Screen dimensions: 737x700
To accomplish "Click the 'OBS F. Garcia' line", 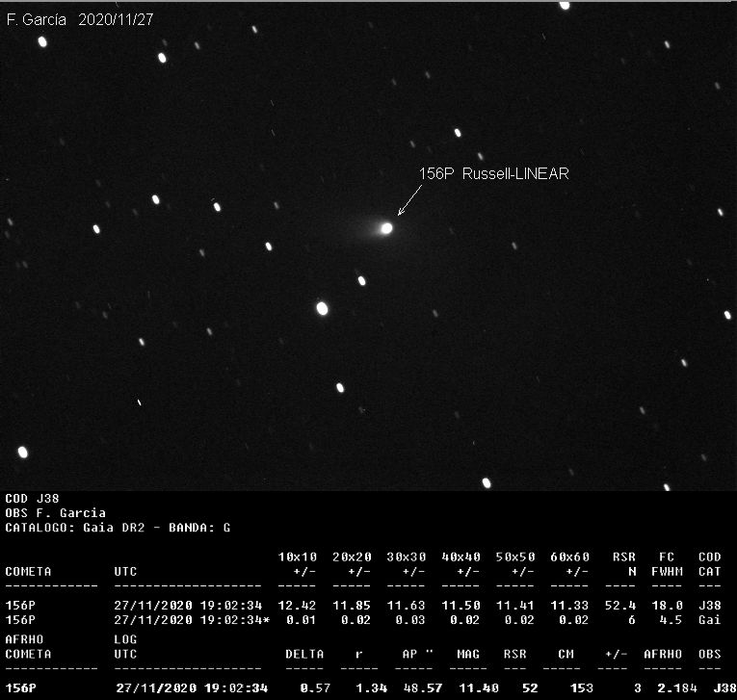I will (56, 512).
